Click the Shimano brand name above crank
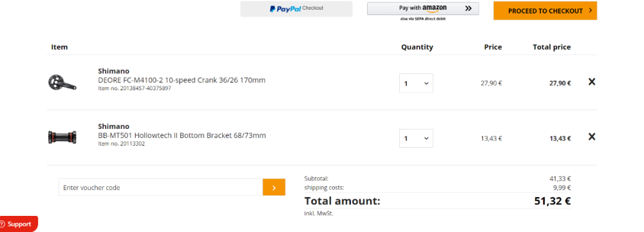Viewport: 644px width, 232px height. pos(114,71)
